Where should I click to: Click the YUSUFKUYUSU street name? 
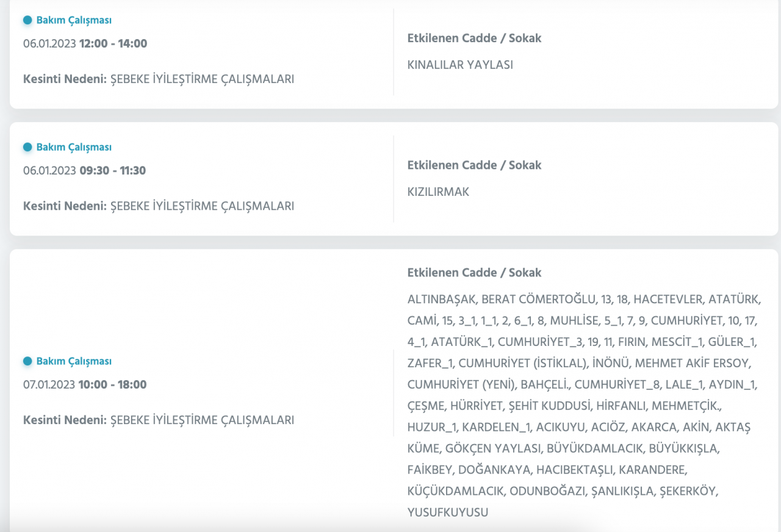coord(448,512)
